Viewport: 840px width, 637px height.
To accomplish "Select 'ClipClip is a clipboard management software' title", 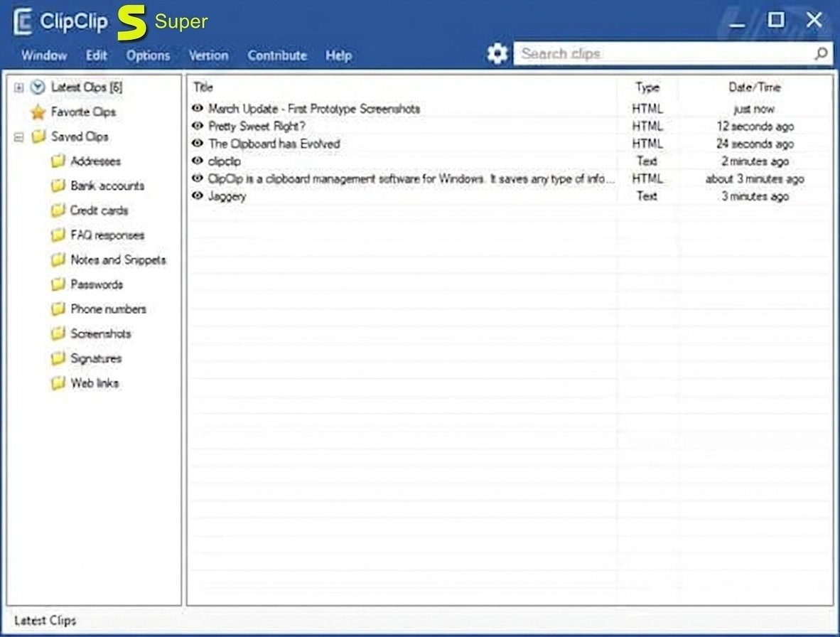I will point(411,178).
